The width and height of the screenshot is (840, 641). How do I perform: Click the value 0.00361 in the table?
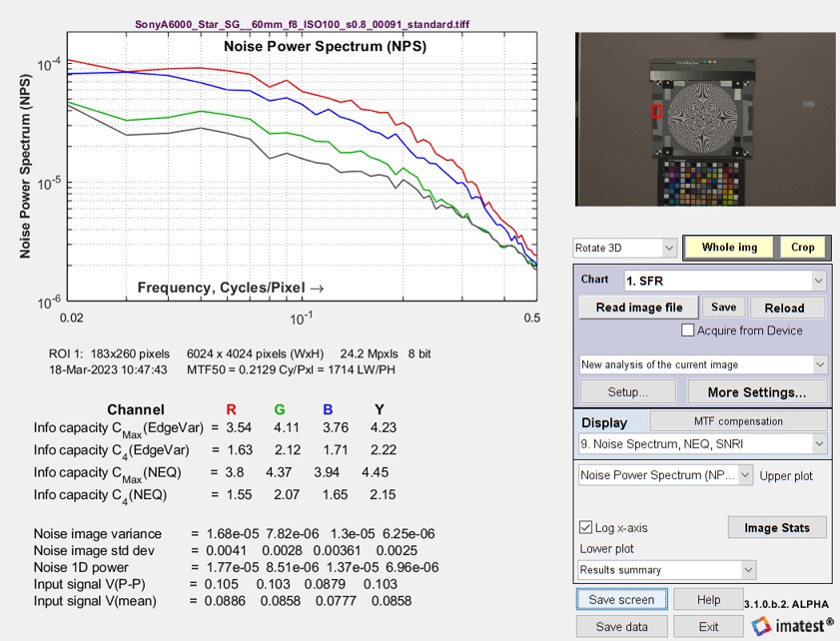pyautogui.click(x=337, y=550)
